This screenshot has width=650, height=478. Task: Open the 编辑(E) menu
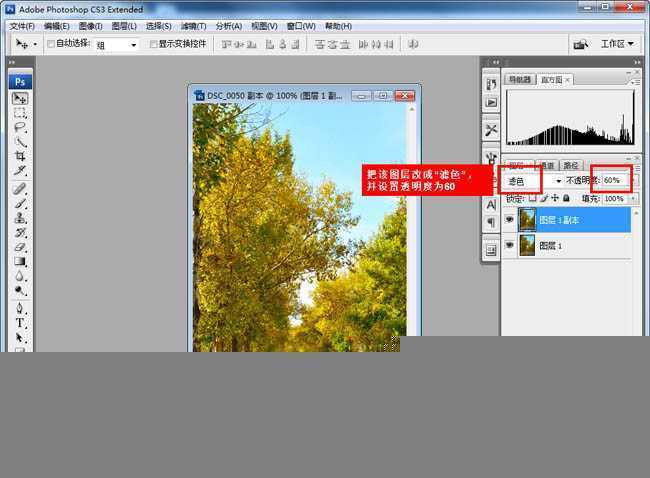tap(57, 26)
